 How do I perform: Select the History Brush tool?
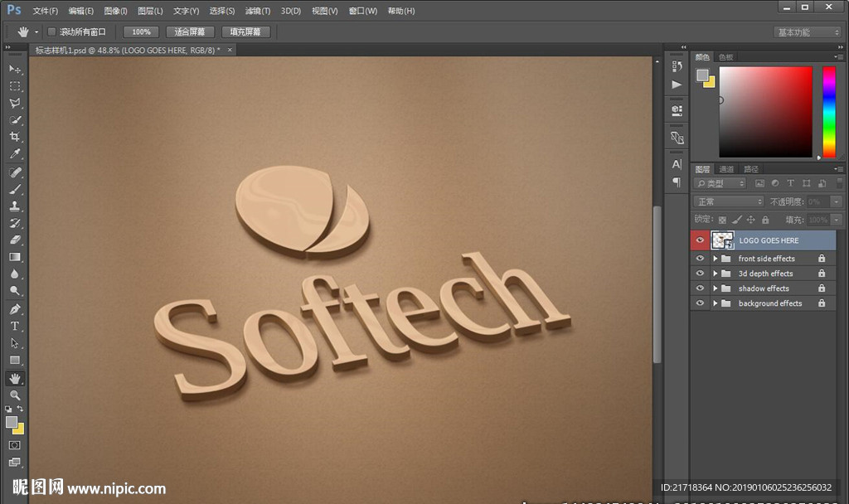click(x=15, y=223)
